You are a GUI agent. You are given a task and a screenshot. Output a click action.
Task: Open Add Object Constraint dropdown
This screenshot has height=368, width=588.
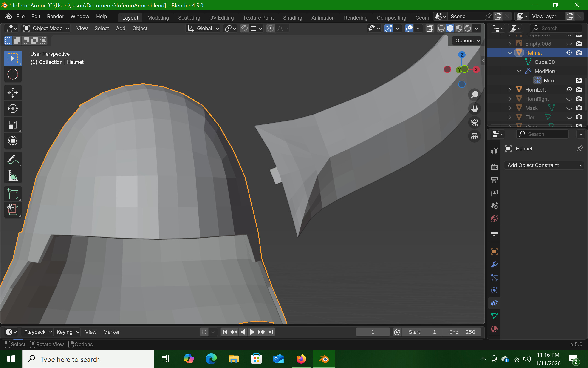(x=544, y=165)
